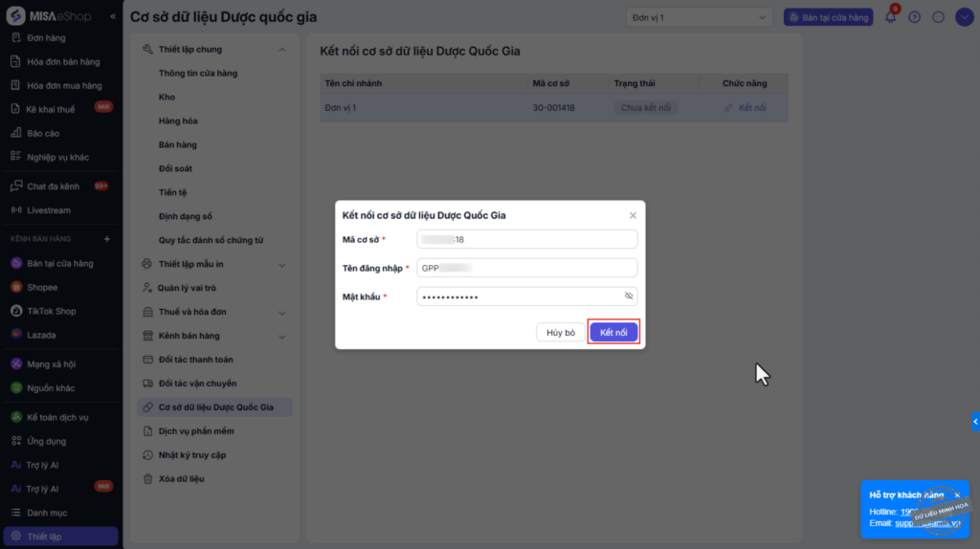Click the Mã cơ sở input field
The height and width of the screenshot is (549, 980).
click(x=527, y=239)
